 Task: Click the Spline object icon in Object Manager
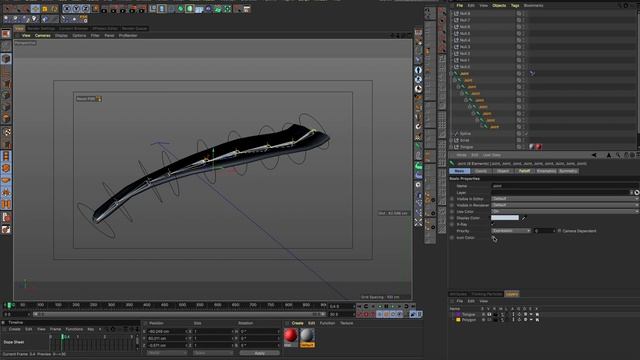(457, 133)
